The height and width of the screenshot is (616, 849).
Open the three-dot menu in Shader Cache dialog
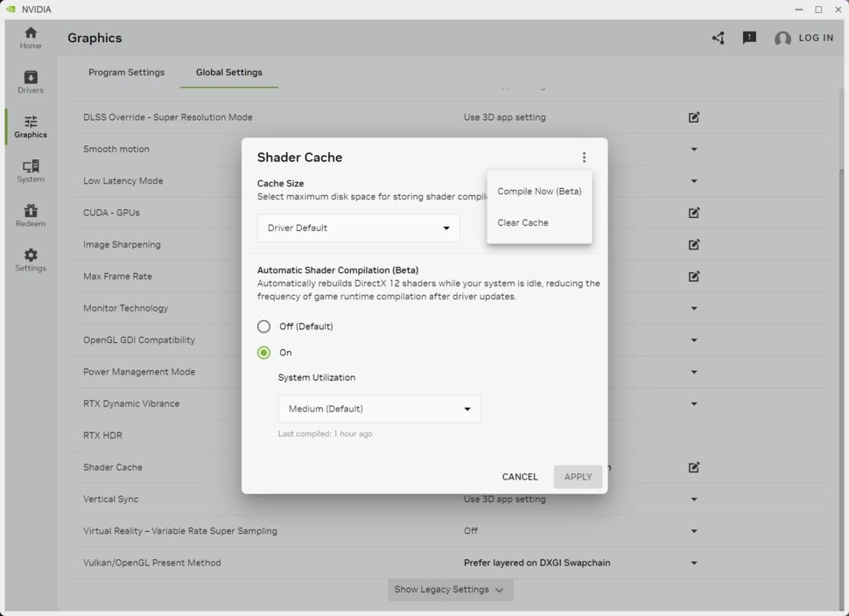[x=584, y=157]
